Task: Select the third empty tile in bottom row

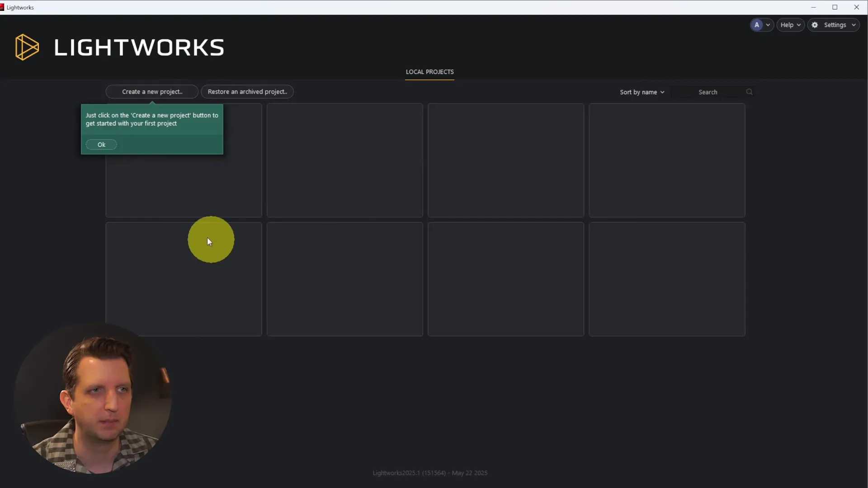Action: 505,279
